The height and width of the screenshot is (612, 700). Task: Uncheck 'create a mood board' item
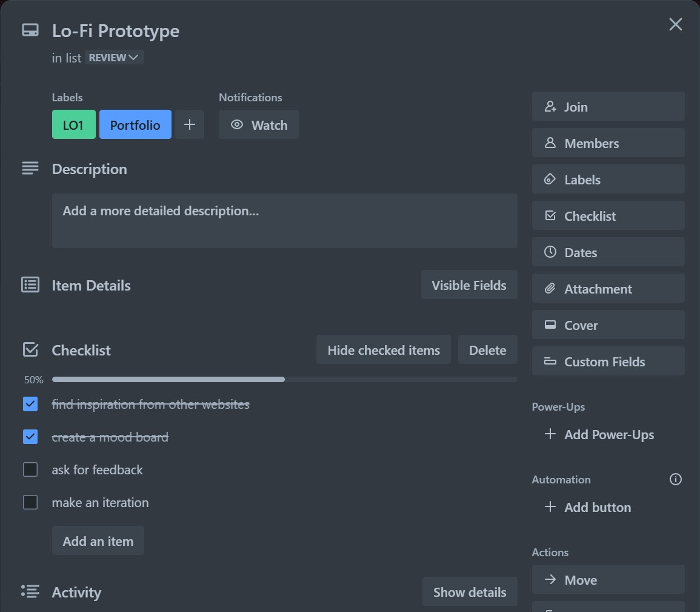tap(30, 437)
